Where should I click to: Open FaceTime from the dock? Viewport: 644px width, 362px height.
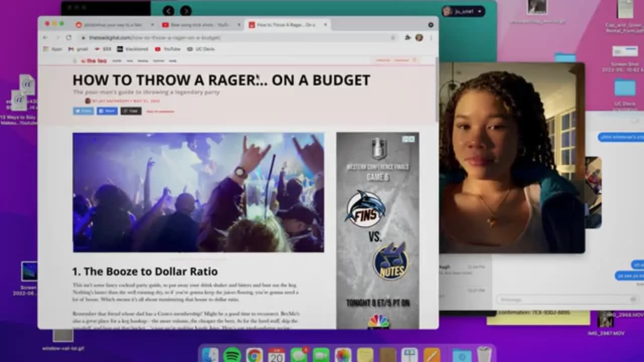click(x=321, y=355)
